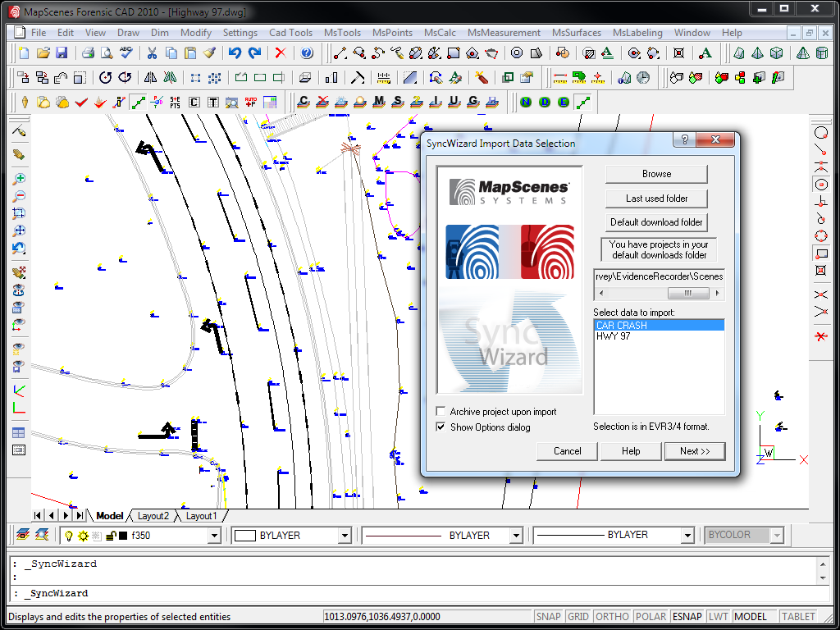Cut selection with the scissors icon
840x630 pixels.
(152, 53)
